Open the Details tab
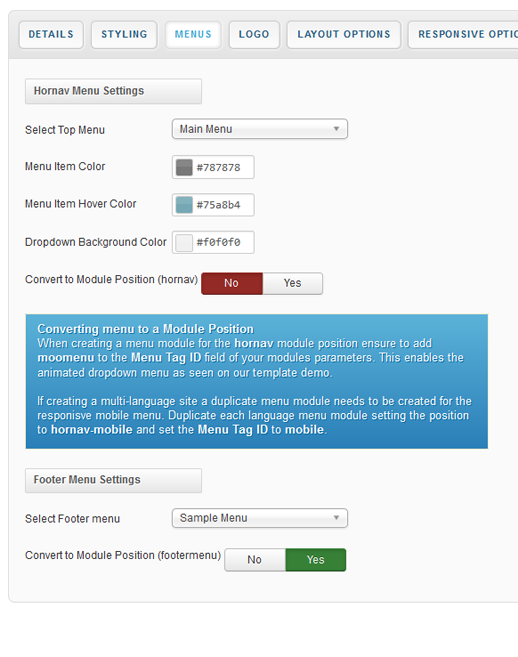Screen dimensions: 518x657 click(x=51, y=34)
